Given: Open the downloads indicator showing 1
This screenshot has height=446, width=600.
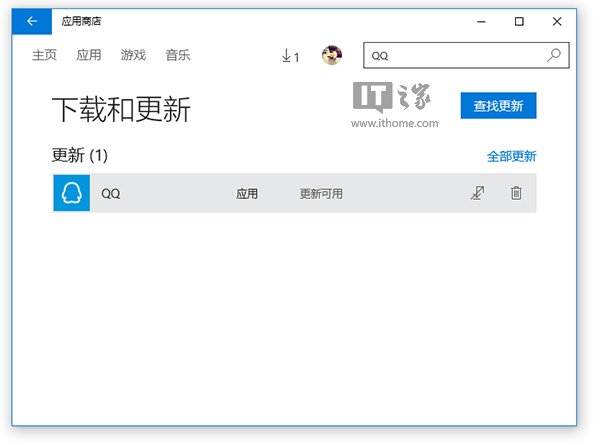Looking at the screenshot, I should click(x=290, y=56).
